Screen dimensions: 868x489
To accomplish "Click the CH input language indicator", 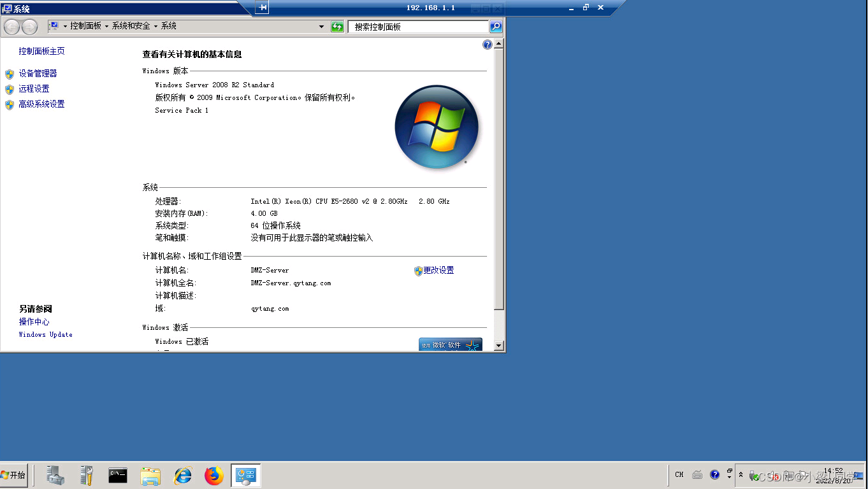I will [x=679, y=474].
